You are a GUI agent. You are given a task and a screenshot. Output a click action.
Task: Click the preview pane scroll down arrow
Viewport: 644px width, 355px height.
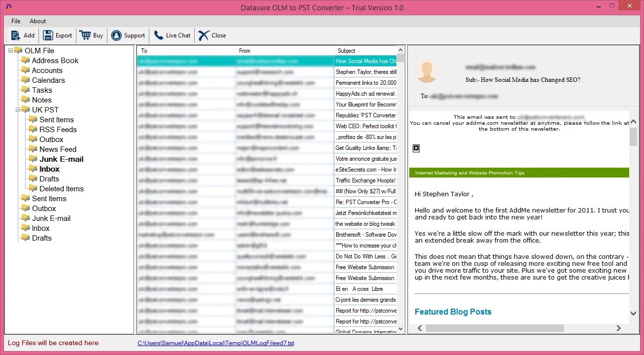tap(633, 313)
